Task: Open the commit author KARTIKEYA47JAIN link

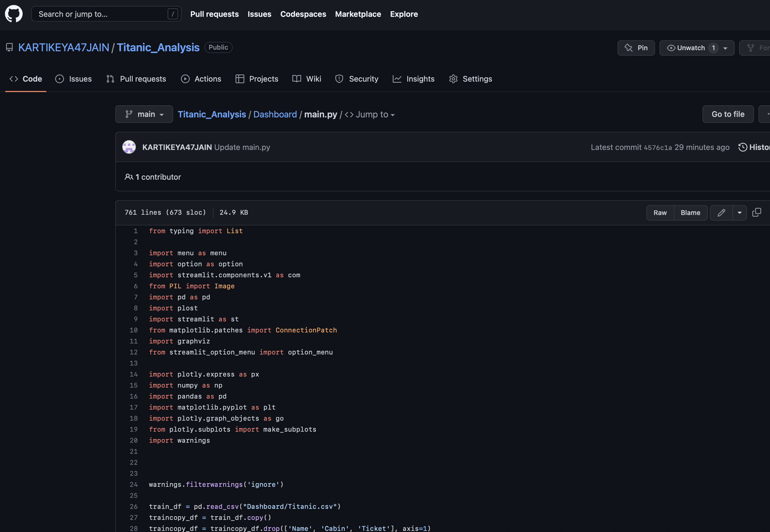Action: click(x=177, y=147)
